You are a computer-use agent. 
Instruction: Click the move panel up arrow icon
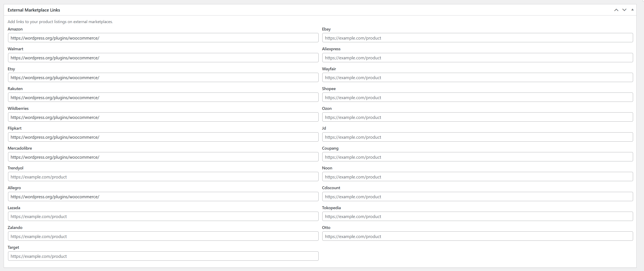pyautogui.click(x=616, y=10)
